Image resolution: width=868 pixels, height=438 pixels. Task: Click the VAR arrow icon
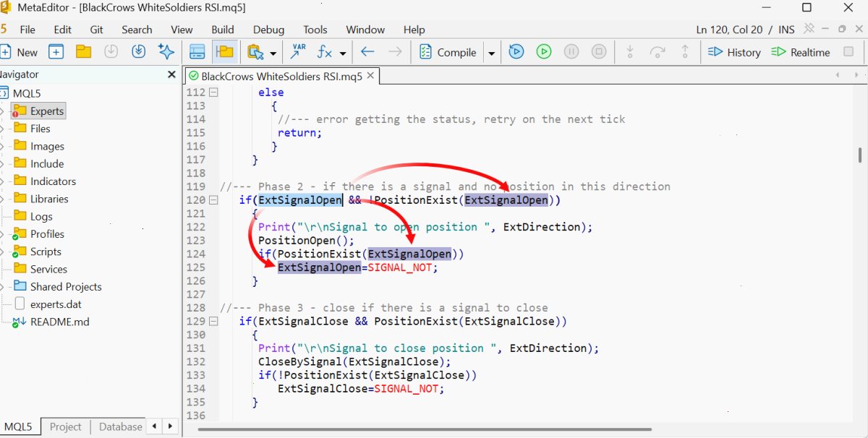click(x=298, y=52)
